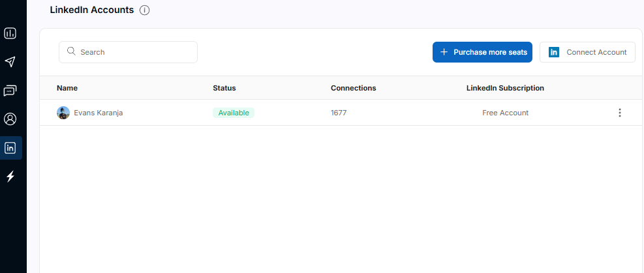Click Purchase more seats button
This screenshot has height=273, width=644.
pyautogui.click(x=482, y=52)
